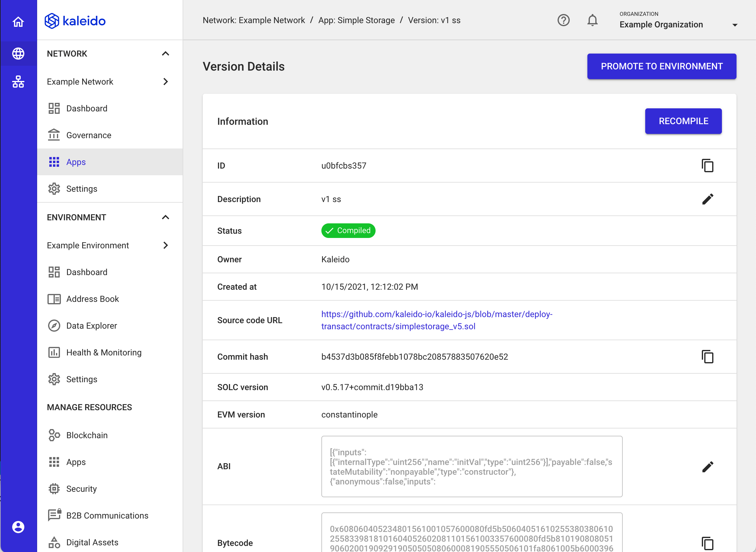756x552 pixels.
Task: Open Address Book page
Action: (110, 299)
